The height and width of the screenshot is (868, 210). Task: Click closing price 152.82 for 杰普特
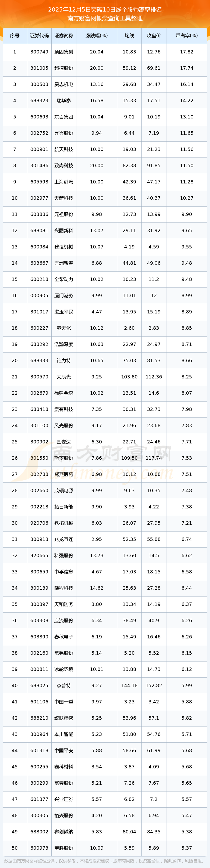(x=154, y=685)
